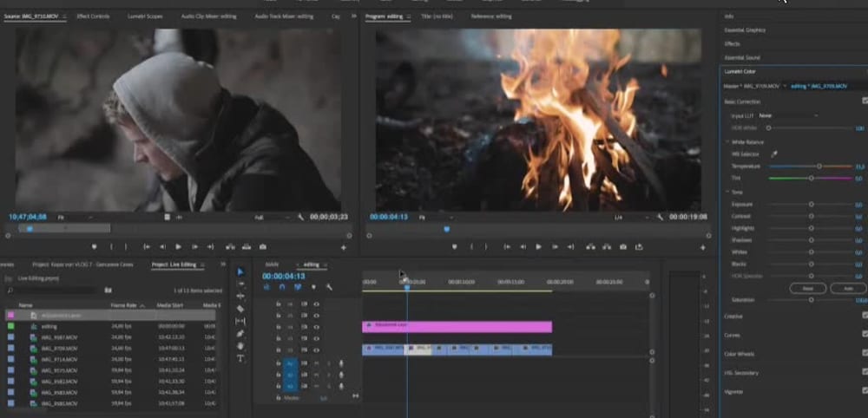Adjust Temperature slider handle
868x418 pixels.
click(819, 166)
